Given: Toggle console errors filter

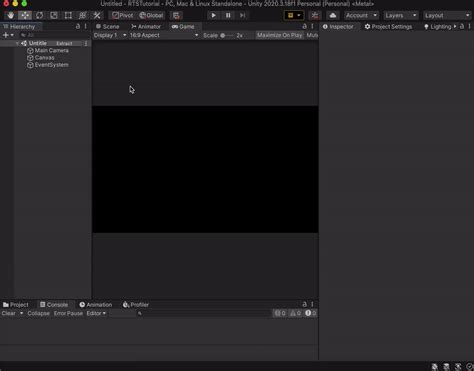Looking at the screenshot, I should [310, 313].
